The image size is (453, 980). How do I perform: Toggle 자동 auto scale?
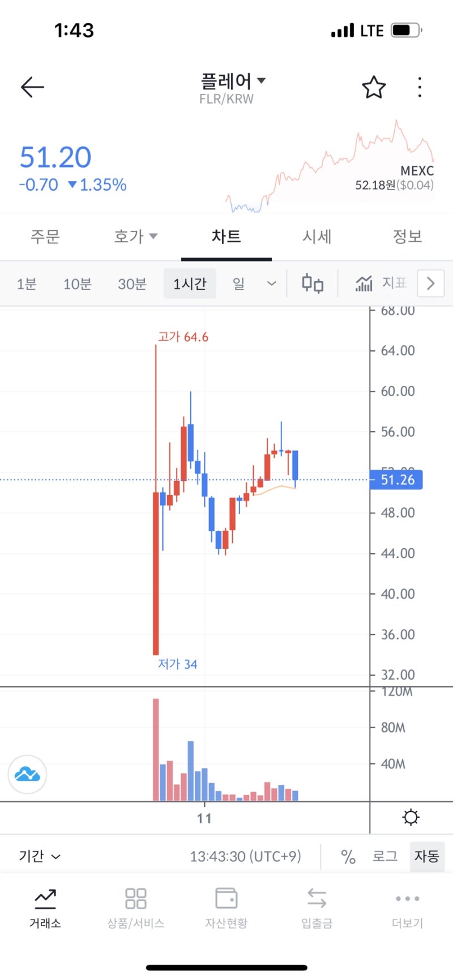click(x=426, y=857)
